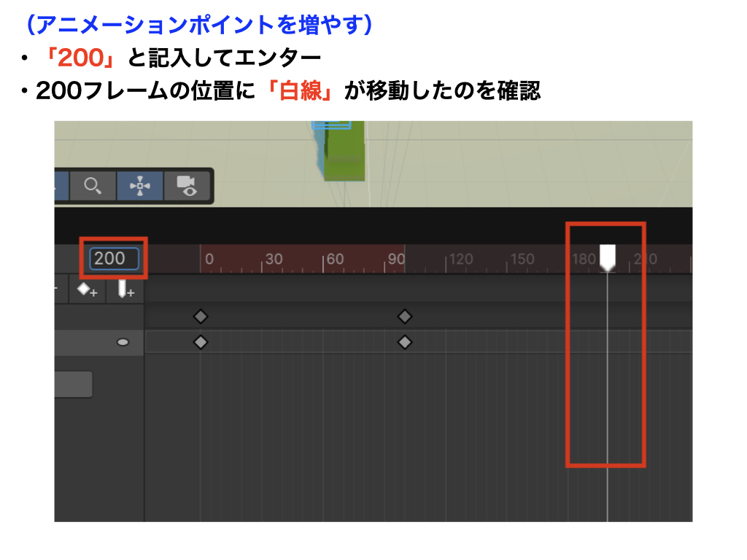Image resolution: width=747 pixels, height=560 pixels.
Task: Click the white playhead handle near 200
Action: (x=608, y=257)
